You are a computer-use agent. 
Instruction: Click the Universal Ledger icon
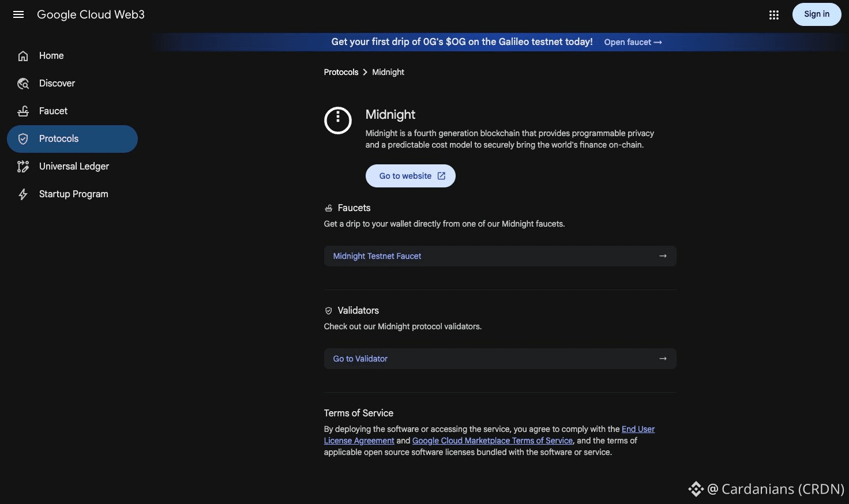(x=23, y=167)
